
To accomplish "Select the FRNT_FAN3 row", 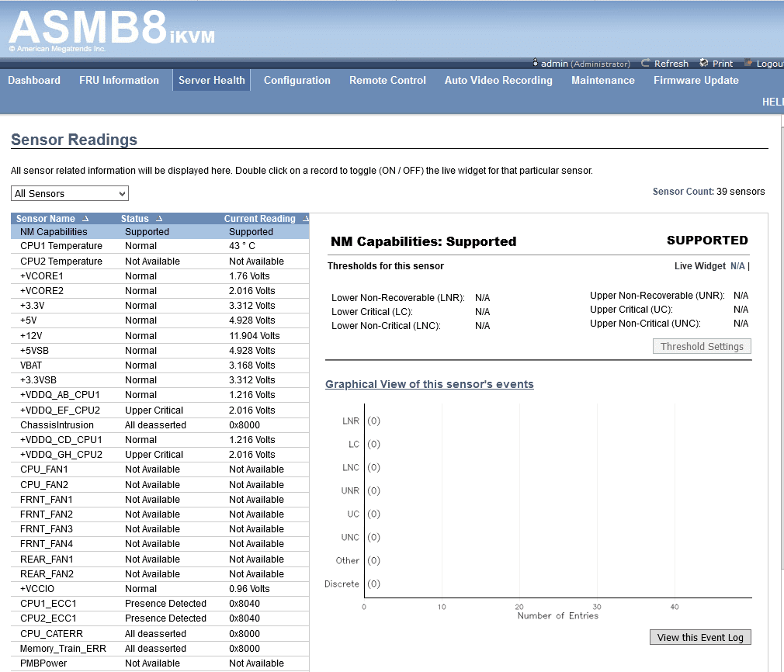I will (160, 529).
